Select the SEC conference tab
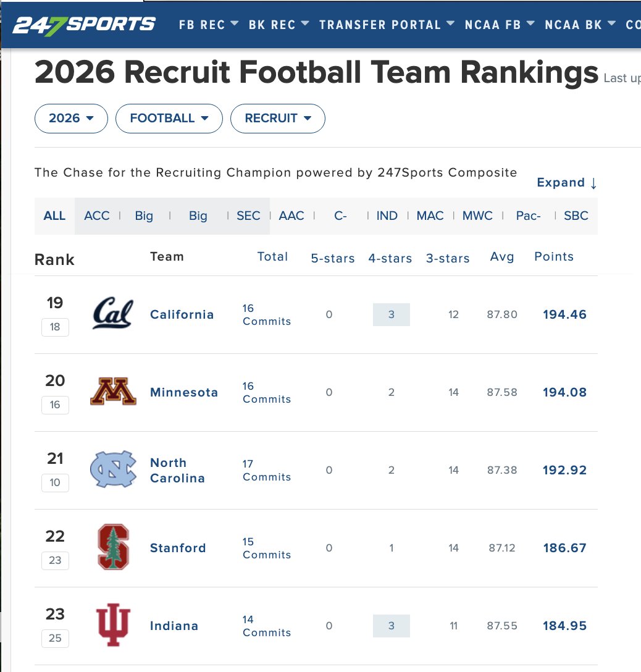The width and height of the screenshot is (641, 672). [248, 216]
